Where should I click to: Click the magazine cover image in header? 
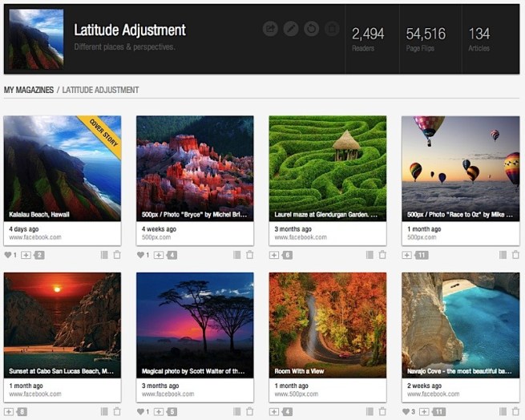coord(37,38)
